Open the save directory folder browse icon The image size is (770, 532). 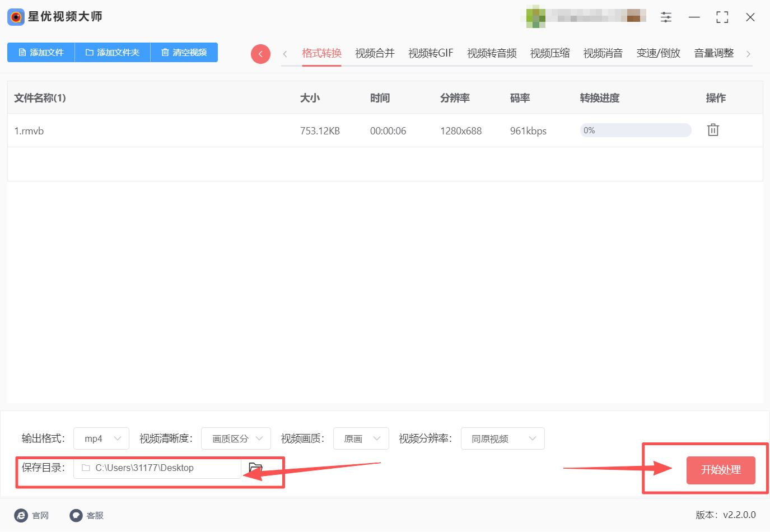point(255,468)
